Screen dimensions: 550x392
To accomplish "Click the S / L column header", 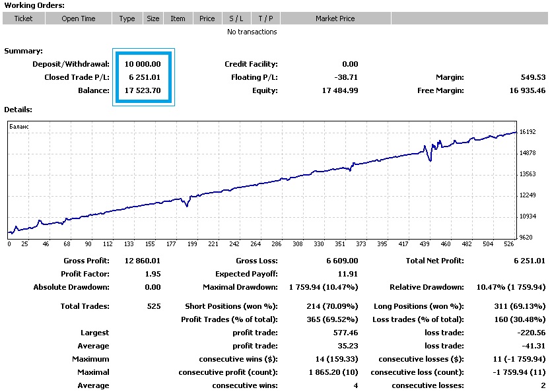I will click(236, 18).
